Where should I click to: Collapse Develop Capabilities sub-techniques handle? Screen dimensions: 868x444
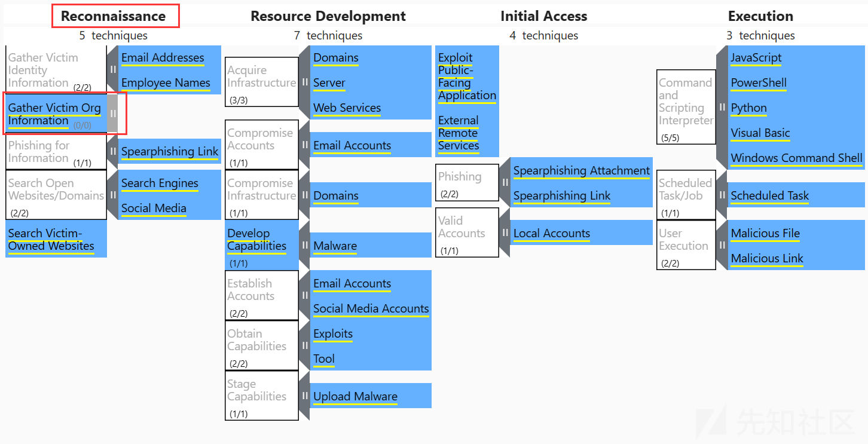pyautogui.click(x=304, y=245)
